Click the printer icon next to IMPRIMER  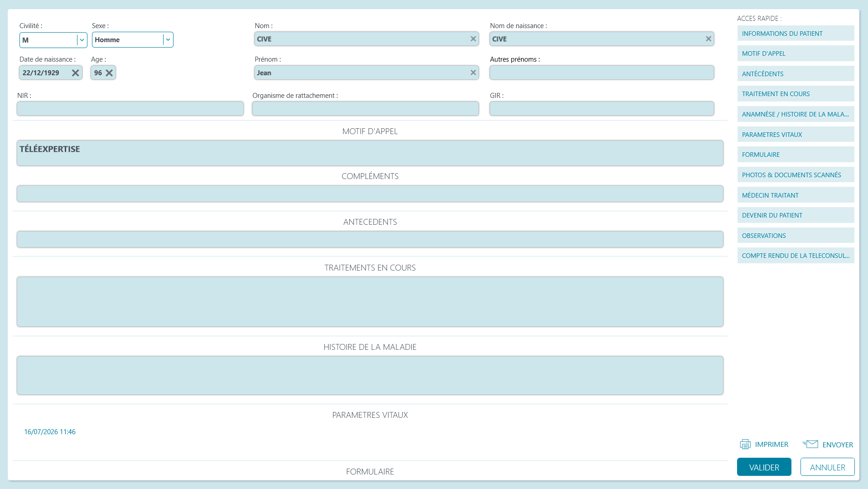tap(745, 445)
